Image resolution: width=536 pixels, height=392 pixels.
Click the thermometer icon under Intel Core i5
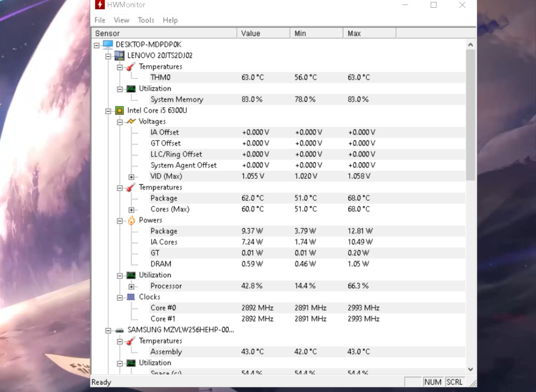(131, 187)
